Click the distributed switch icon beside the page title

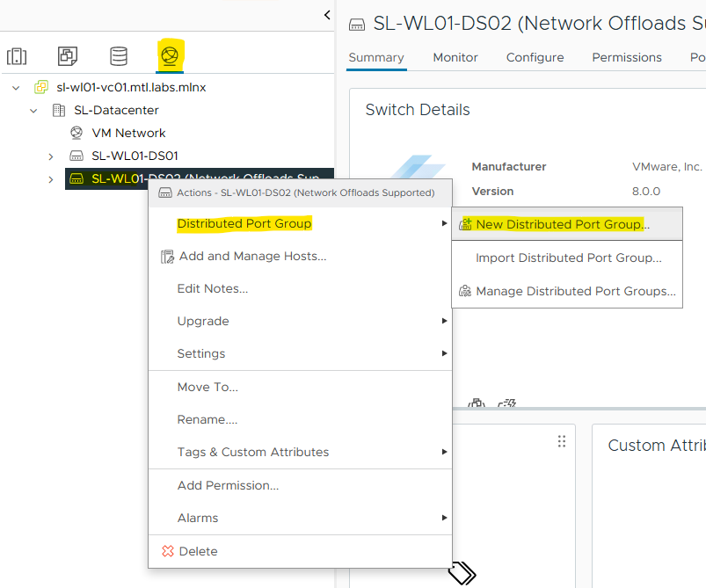357,25
